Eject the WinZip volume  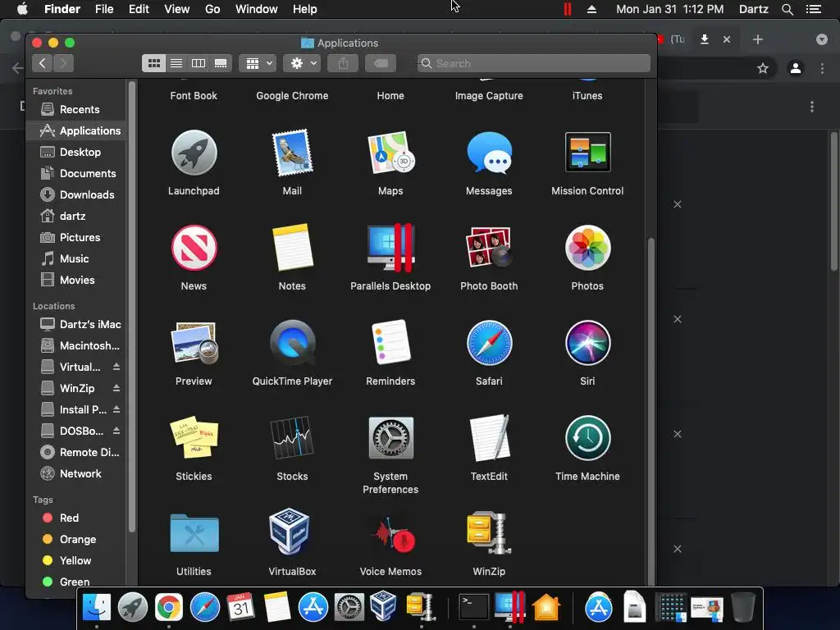point(116,388)
